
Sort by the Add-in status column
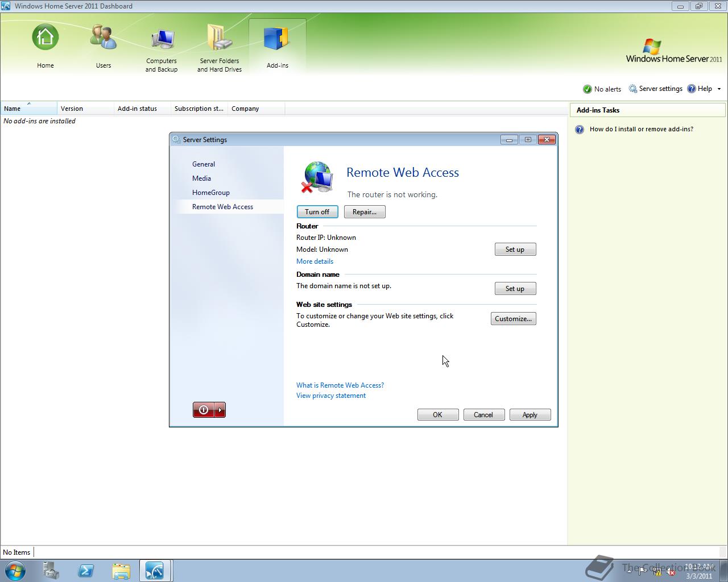(143, 109)
